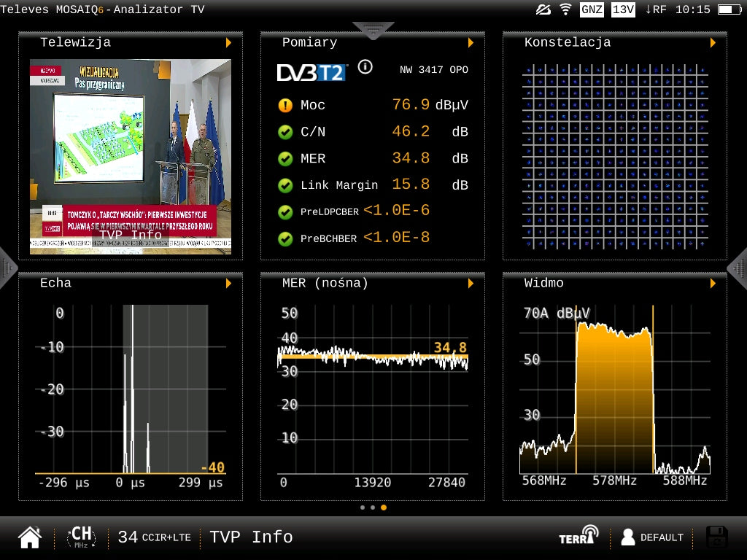
Task: Open the left side drawer handle
Action: coord(7,268)
